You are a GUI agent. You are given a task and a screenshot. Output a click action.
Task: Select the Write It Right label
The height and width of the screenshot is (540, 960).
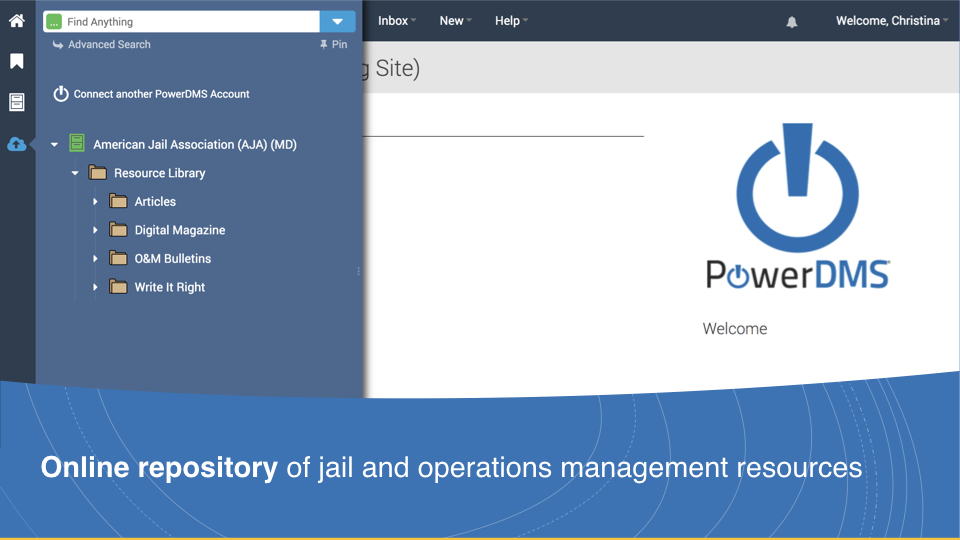(x=170, y=287)
